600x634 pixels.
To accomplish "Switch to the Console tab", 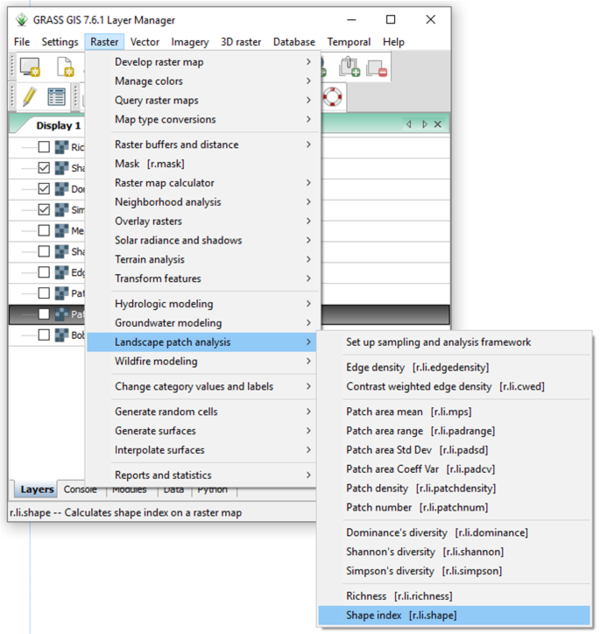I will point(80,489).
